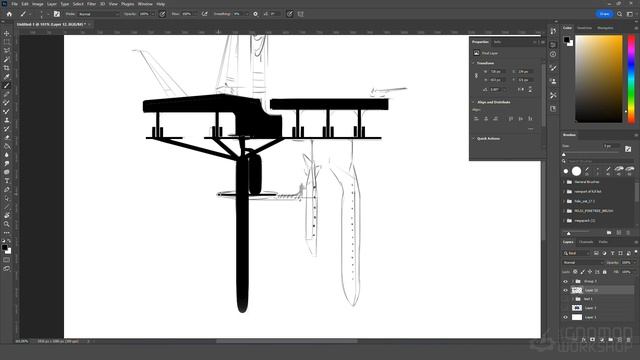Image resolution: width=640 pixels, height=360 pixels.
Task: Select the Rectangular Marquee tool
Action: click(7, 42)
